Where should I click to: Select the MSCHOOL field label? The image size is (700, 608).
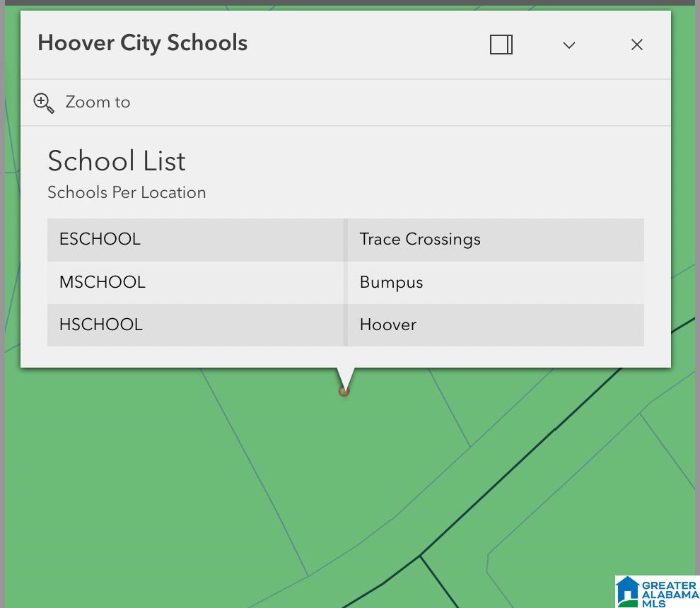click(103, 282)
